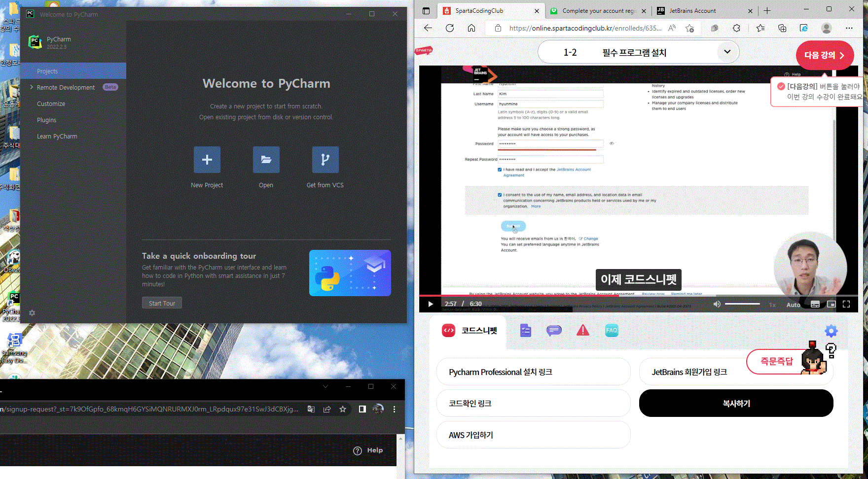Image resolution: width=868 pixels, height=479 pixels.
Task: Open the Edge profile avatar
Action: point(827,28)
